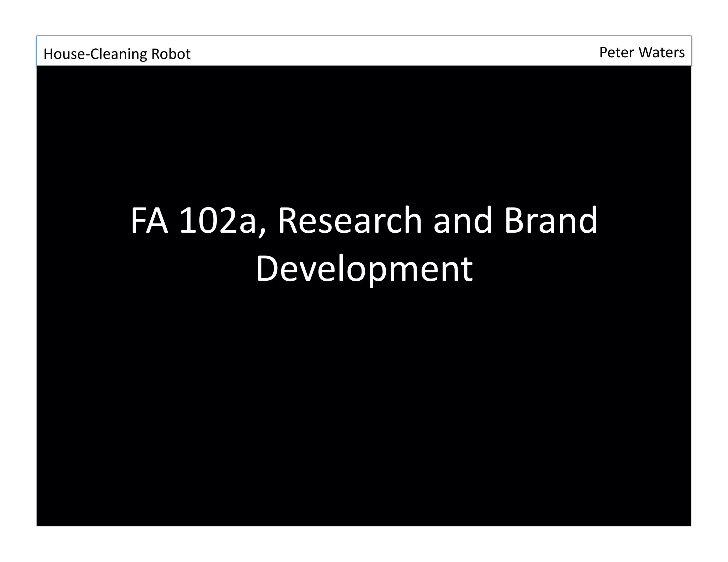Click the letter D in Development
This screenshot has height=562, width=728.
coord(267,269)
